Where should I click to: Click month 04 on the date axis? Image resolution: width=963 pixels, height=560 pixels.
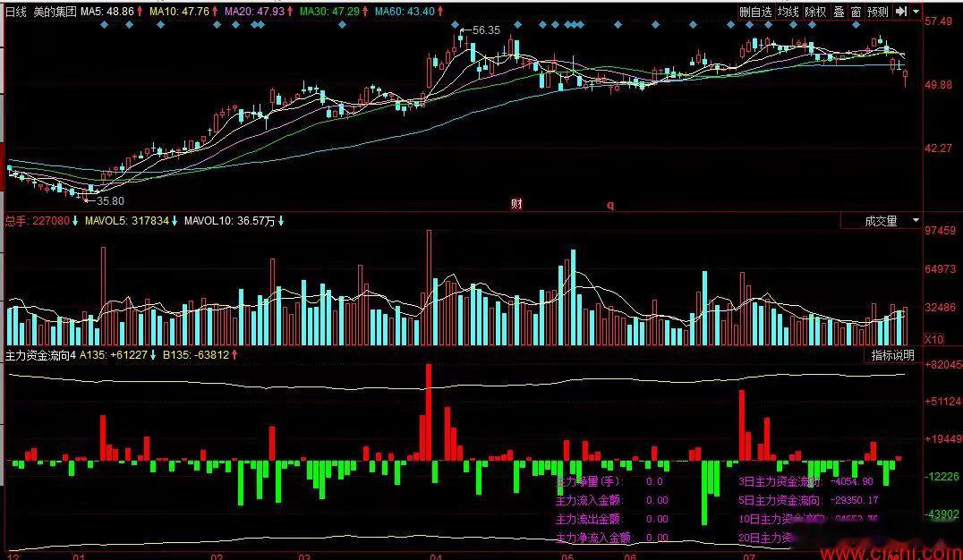436,557
